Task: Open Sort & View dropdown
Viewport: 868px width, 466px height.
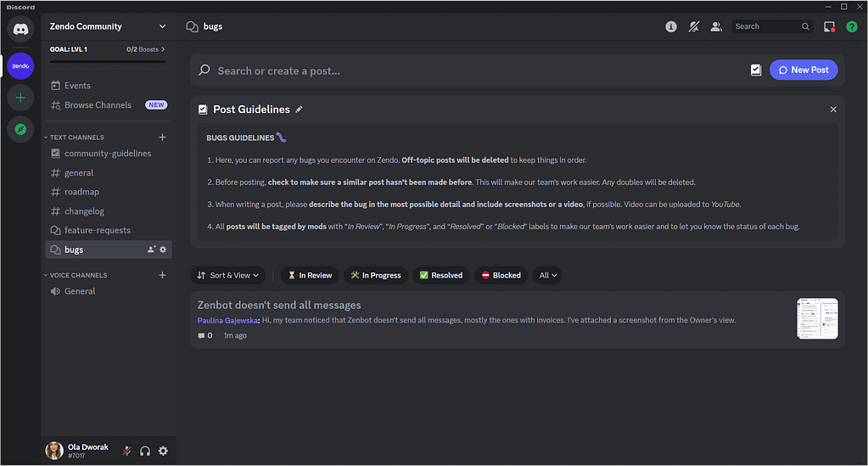Action: pos(228,275)
